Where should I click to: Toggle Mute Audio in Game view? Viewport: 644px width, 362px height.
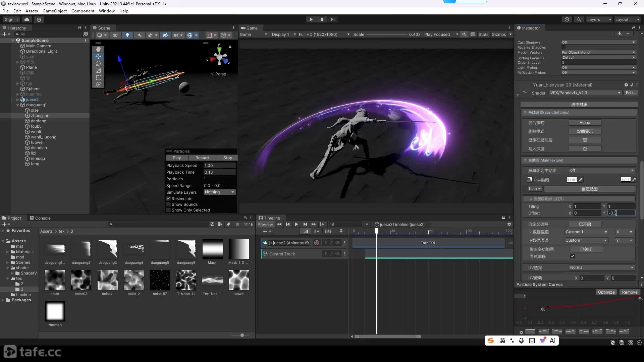pos(464,34)
